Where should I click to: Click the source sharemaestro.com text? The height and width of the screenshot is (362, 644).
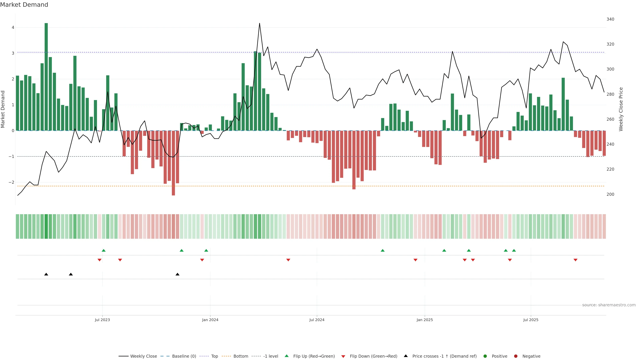point(609,305)
